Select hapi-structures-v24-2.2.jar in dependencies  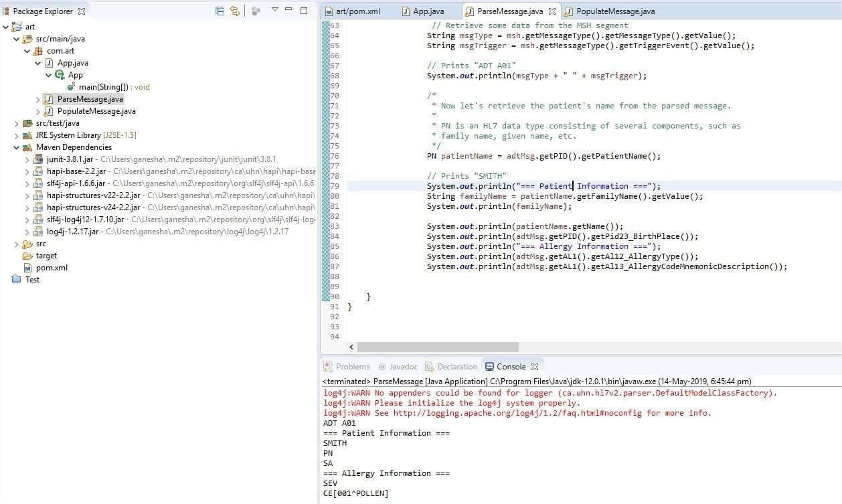click(x=93, y=207)
